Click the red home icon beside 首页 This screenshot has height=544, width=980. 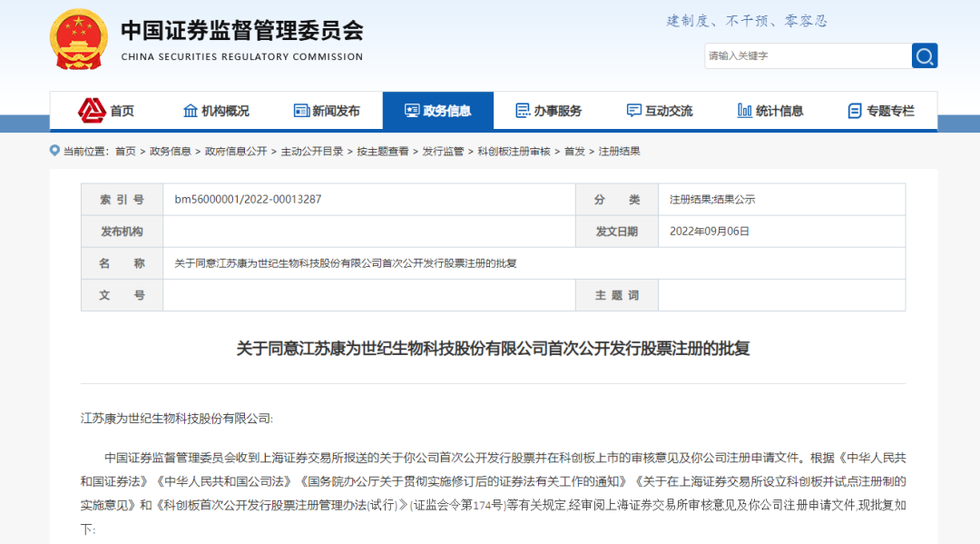pos(92,111)
